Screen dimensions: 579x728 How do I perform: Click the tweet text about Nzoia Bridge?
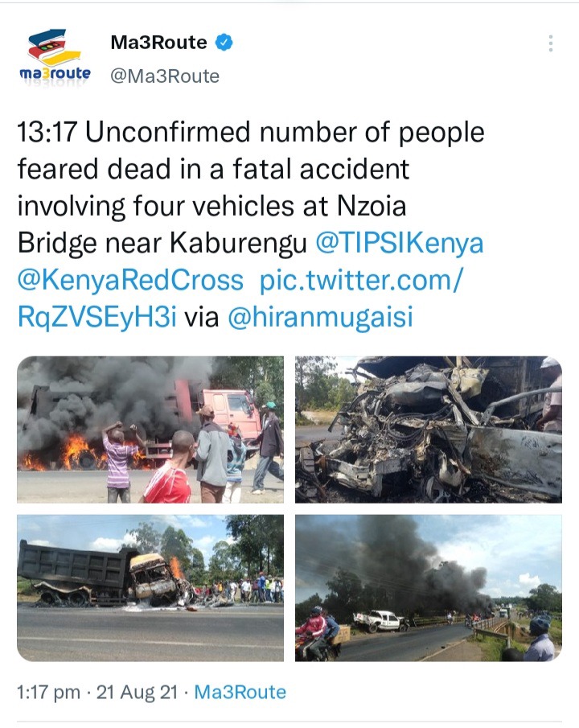point(251,187)
